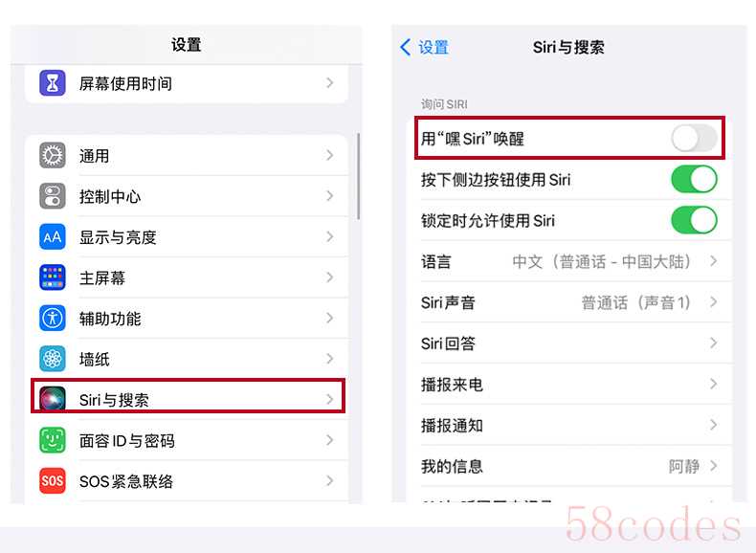Tap the red SOS emergency icon
The image size is (756, 553).
tap(52, 480)
